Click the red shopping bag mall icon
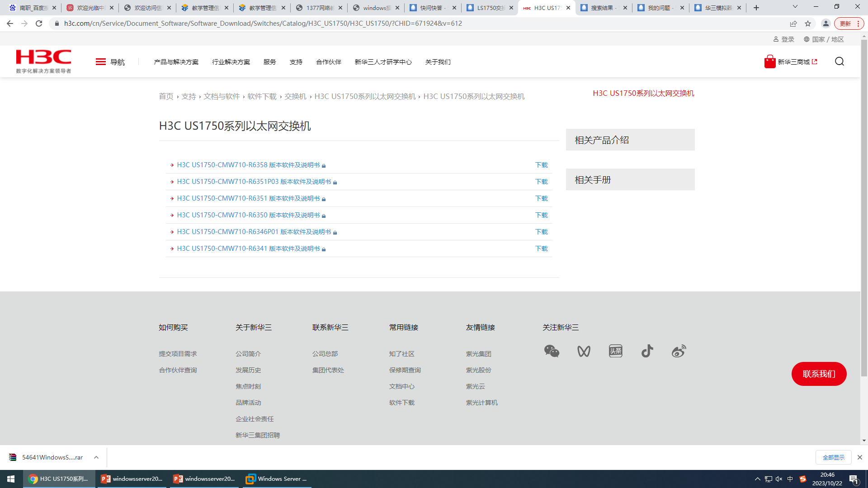868x488 pixels. click(x=769, y=62)
